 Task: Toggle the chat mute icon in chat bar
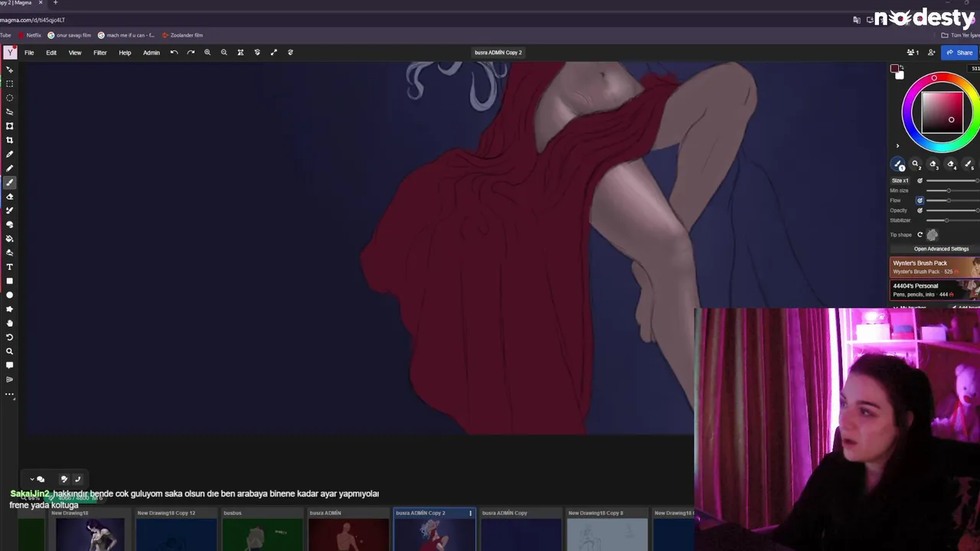click(64, 479)
